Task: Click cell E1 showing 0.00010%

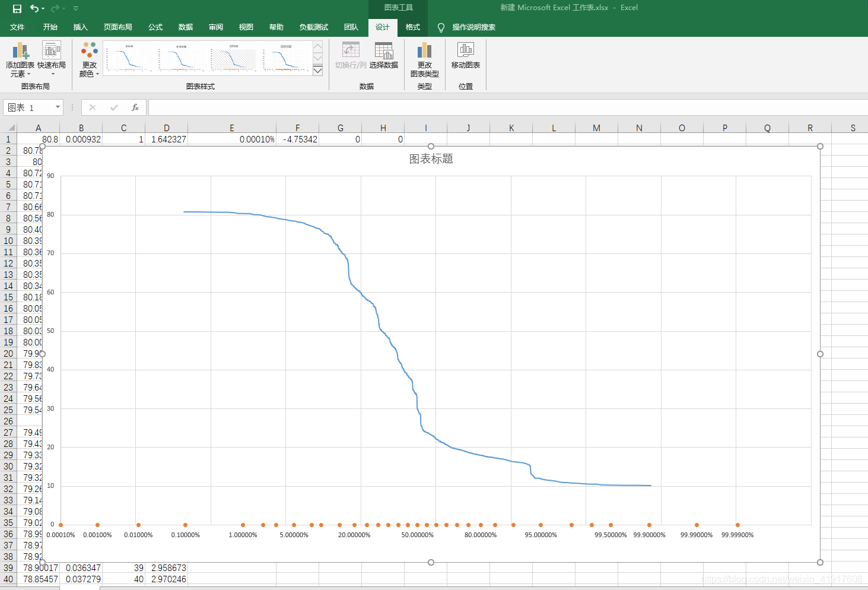Action: [232, 139]
